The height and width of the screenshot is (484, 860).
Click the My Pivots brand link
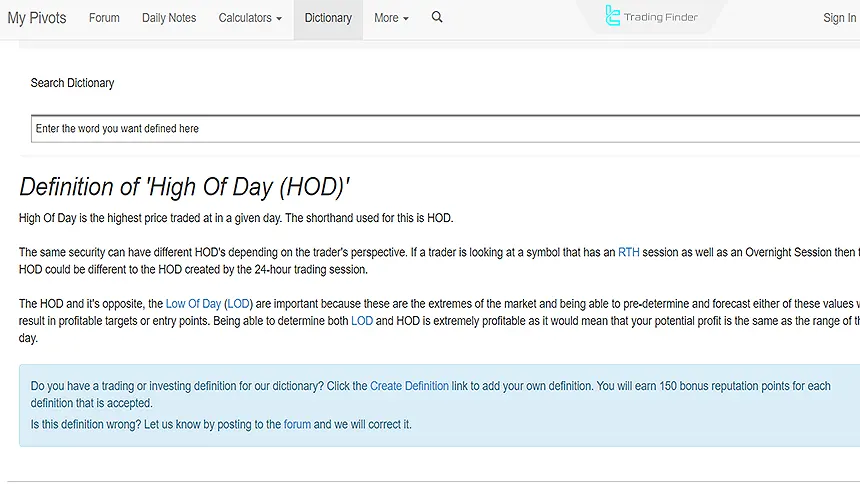pos(37,18)
